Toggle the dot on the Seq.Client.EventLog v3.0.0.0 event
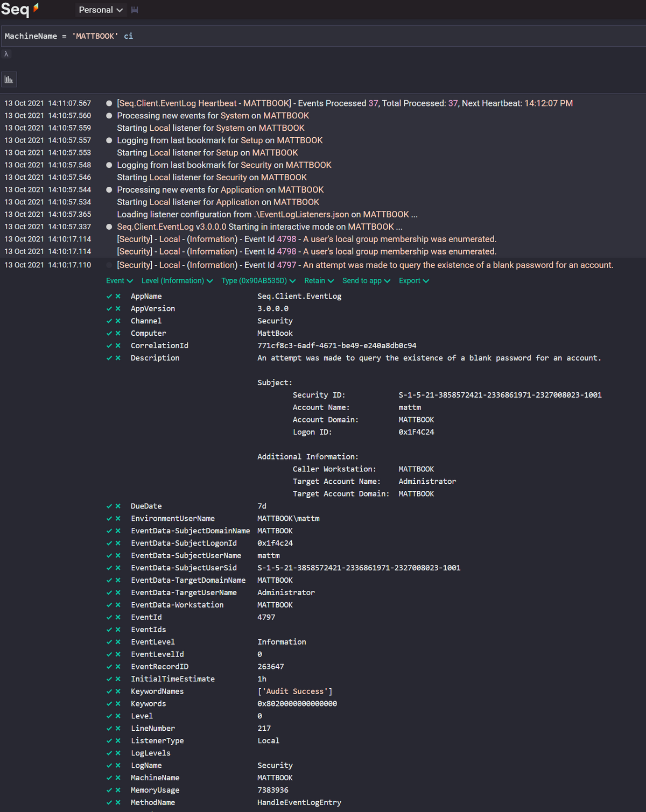The image size is (646, 812). [109, 227]
